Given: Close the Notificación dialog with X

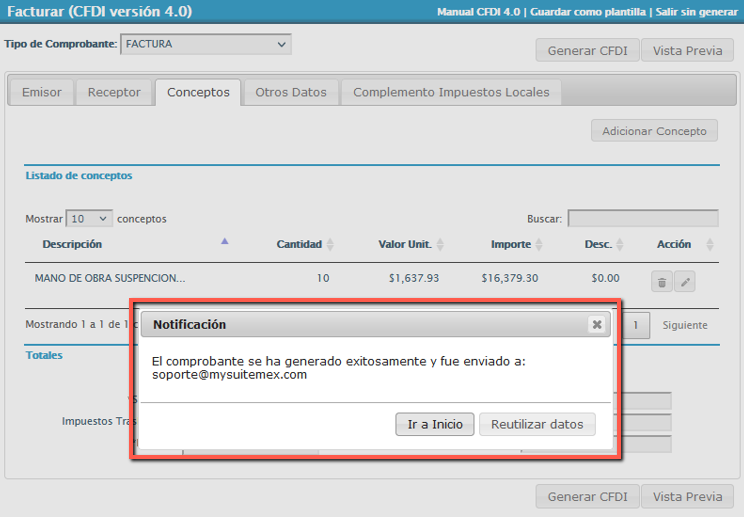Looking at the screenshot, I should click(596, 325).
